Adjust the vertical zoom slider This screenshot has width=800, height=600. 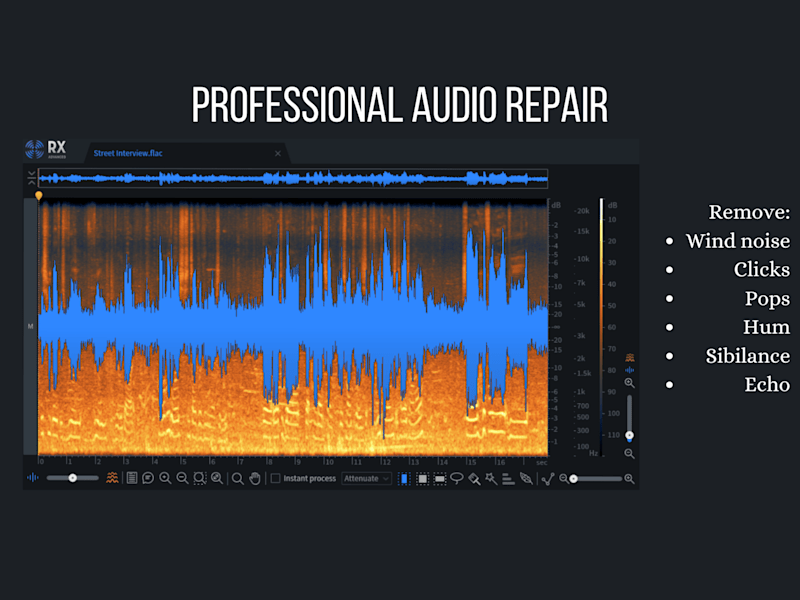(x=629, y=417)
